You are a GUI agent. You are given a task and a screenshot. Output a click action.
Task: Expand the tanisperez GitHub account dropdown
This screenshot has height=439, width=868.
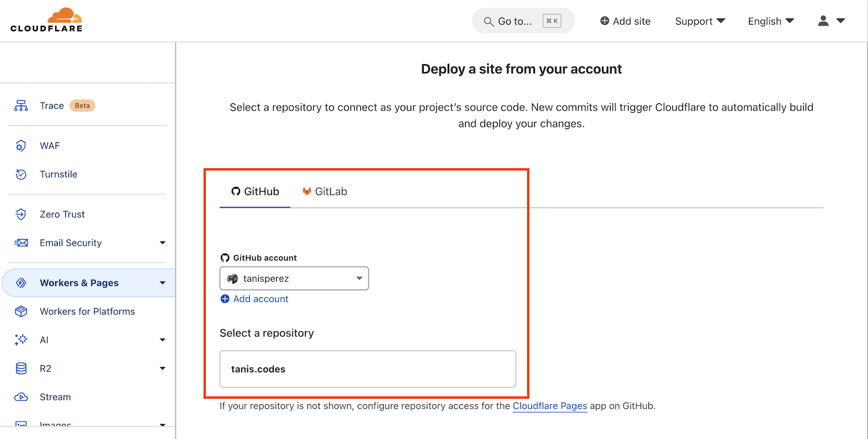coord(294,278)
